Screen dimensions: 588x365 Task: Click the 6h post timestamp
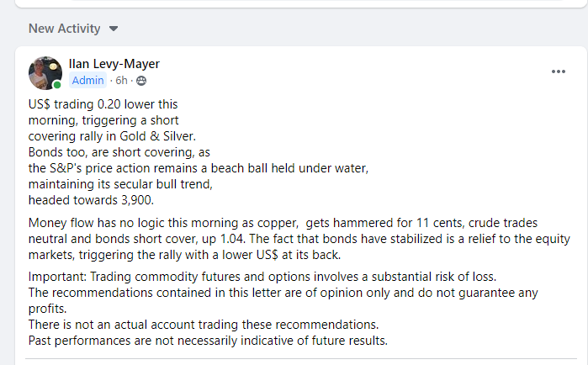(x=122, y=81)
